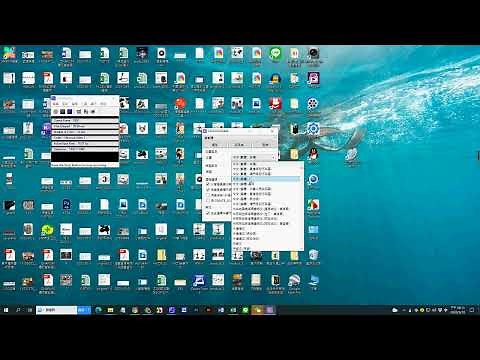Enable the first unchecked checkbox in the settings dialog
The image size is (480, 360).
pos(208,195)
